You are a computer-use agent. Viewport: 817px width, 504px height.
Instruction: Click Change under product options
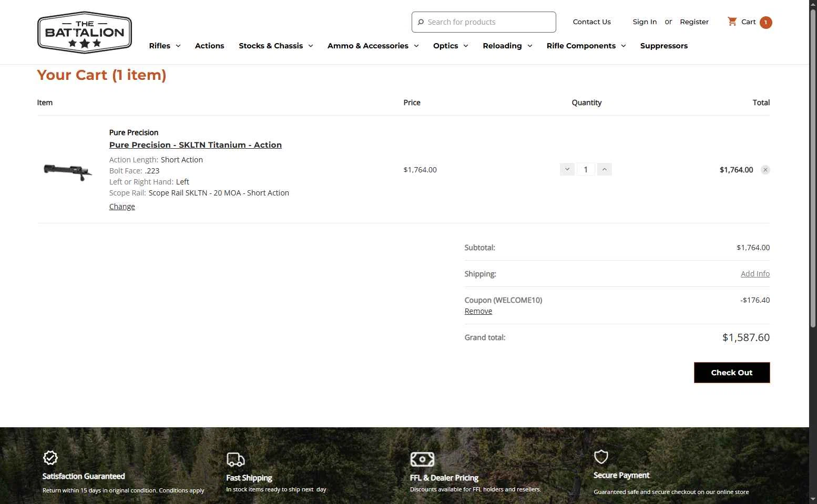click(x=122, y=207)
